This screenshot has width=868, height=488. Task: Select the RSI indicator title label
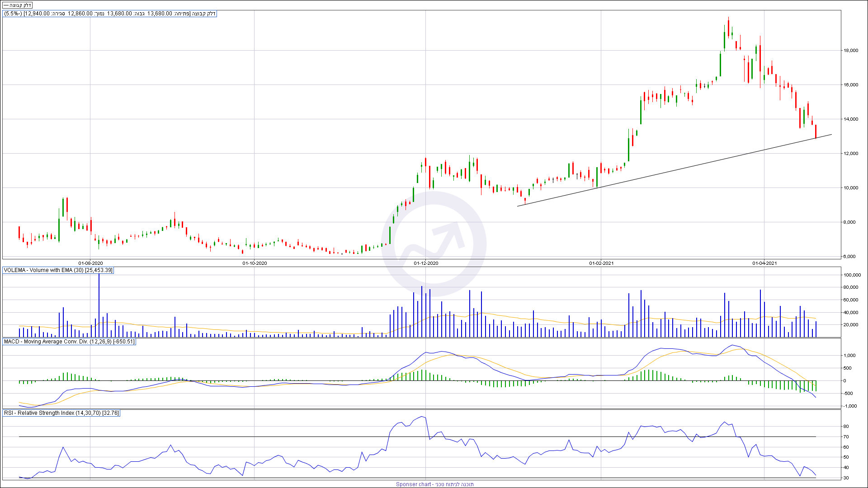point(61,413)
